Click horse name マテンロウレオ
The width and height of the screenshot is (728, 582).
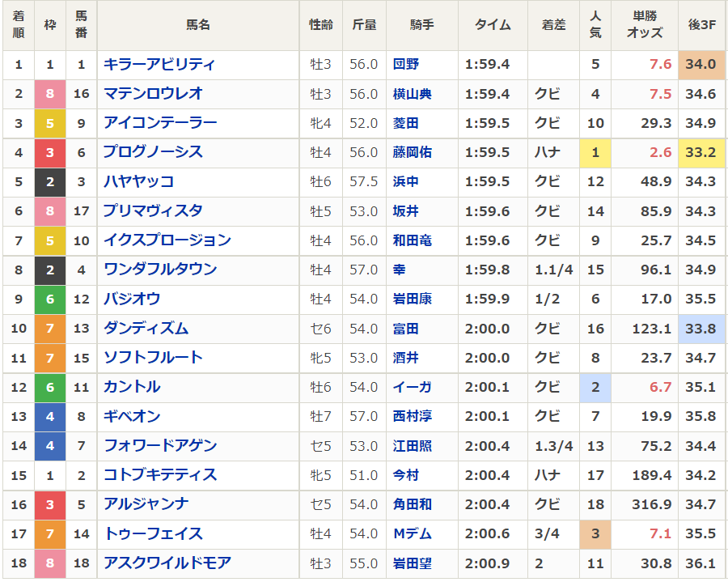[153, 94]
